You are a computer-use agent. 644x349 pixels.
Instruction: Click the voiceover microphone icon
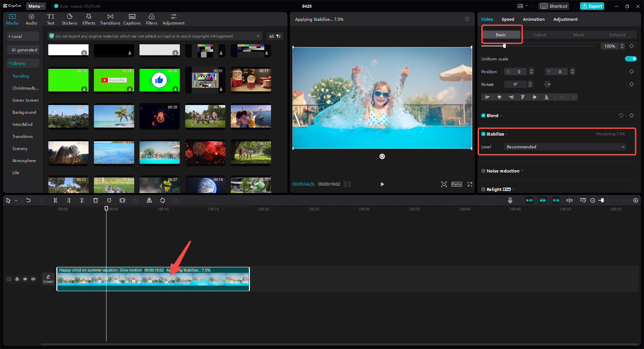point(510,200)
